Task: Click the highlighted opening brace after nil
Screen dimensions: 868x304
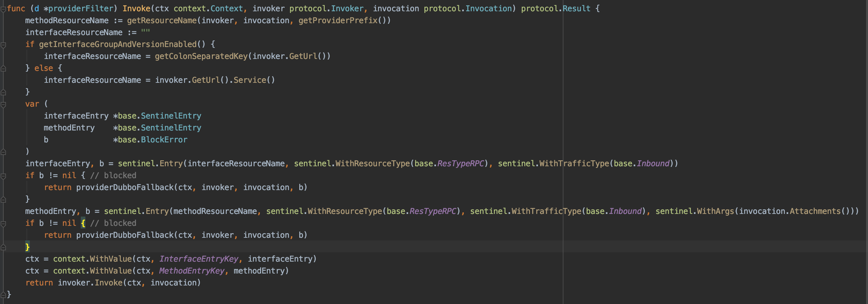Action: [x=83, y=223]
